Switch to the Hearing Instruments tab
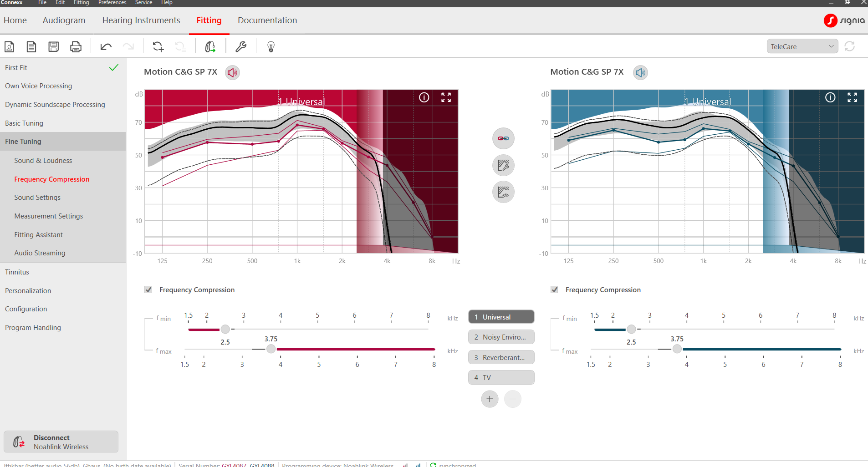This screenshot has height=467, width=868. [x=141, y=20]
